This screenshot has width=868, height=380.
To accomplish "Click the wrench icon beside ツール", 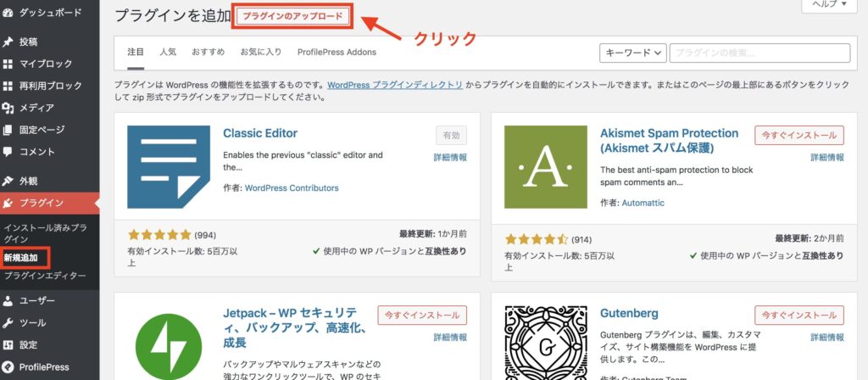I will point(8,323).
